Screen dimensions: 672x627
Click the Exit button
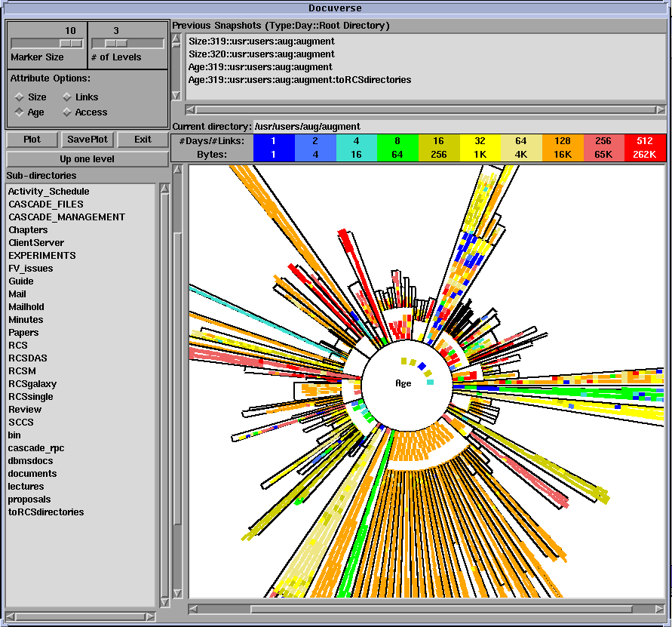click(x=143, y=140)
